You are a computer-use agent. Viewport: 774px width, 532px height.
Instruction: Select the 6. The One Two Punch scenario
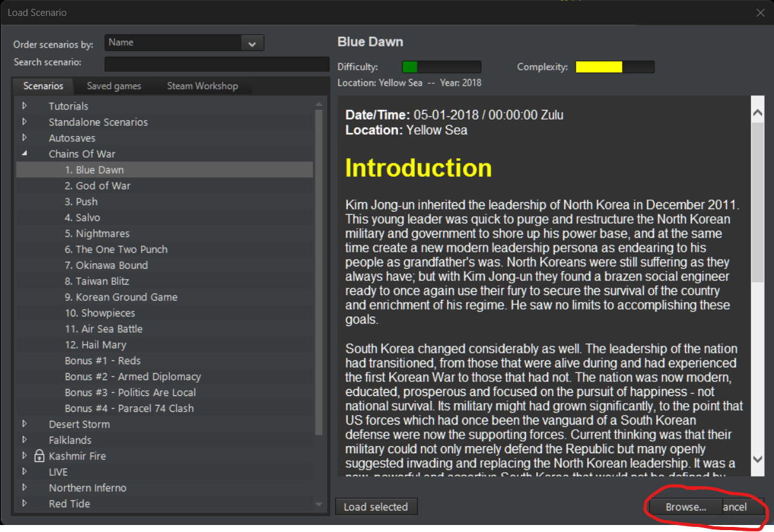(164, 249)
